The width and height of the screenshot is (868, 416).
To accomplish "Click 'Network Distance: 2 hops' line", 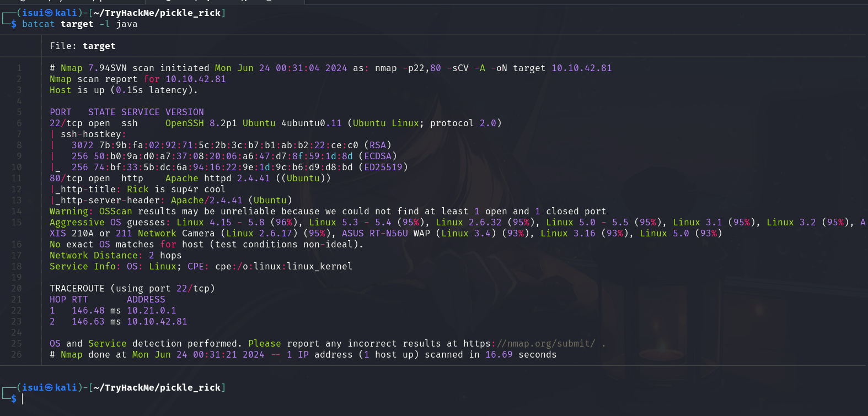I will (x=115, y=255).
